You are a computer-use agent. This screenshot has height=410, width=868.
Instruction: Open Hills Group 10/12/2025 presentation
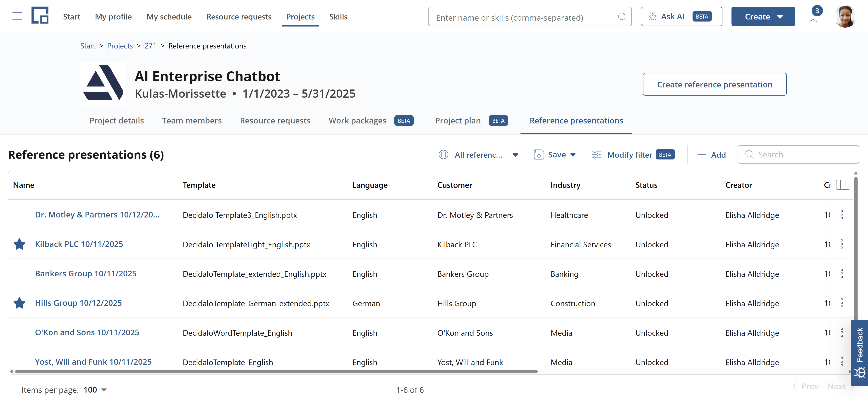coord(78,303)
